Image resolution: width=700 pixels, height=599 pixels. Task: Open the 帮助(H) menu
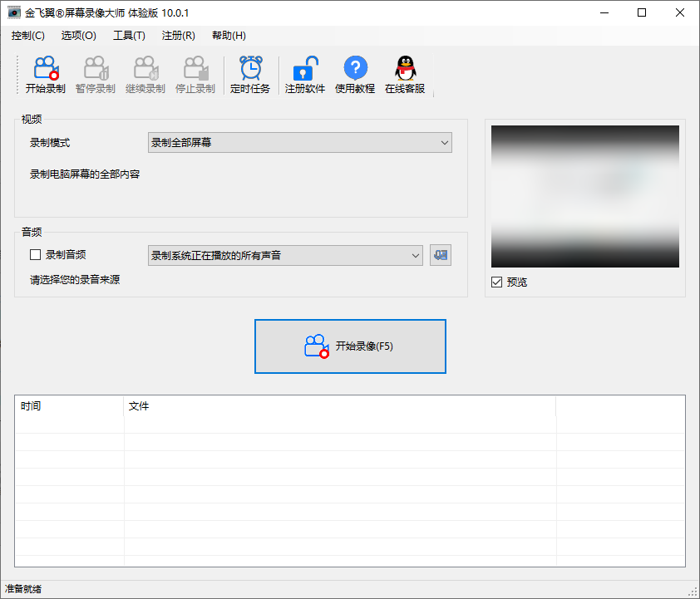click(x=229, y=36)
